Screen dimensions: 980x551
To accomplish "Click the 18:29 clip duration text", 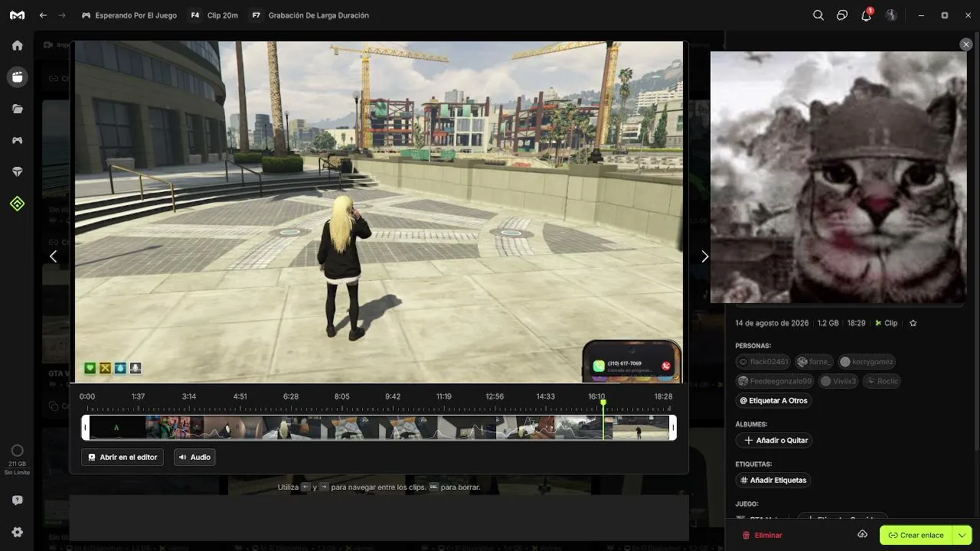I will coord(856,323).
